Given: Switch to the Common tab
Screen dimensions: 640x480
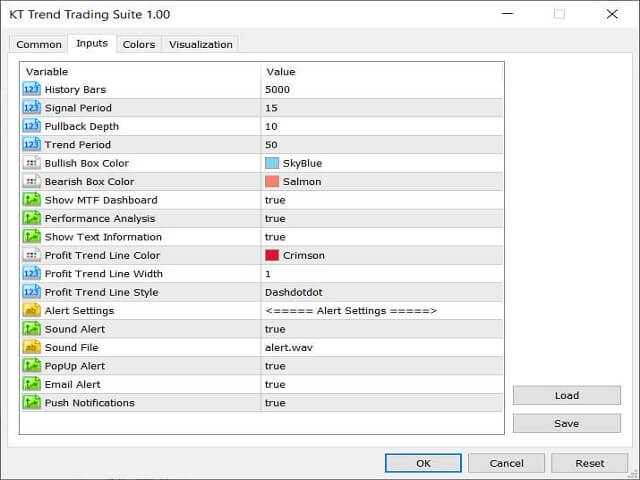Looking at the screenshot, I should coord(39,44).
